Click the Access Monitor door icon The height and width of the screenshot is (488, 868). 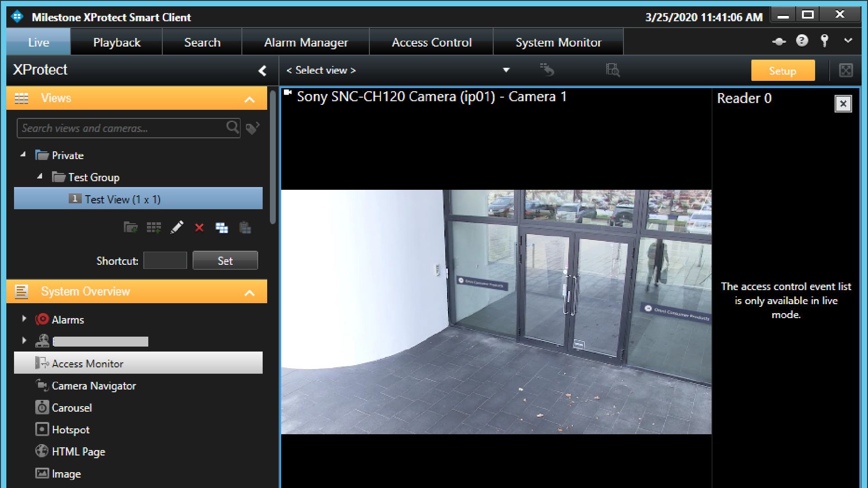coord(42,363)
